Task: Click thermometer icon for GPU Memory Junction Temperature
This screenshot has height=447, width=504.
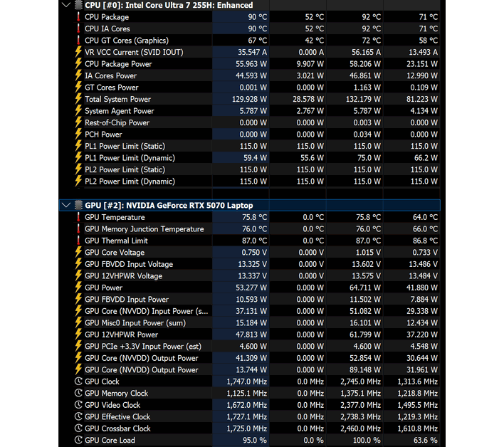Action: tap(78, 228)
